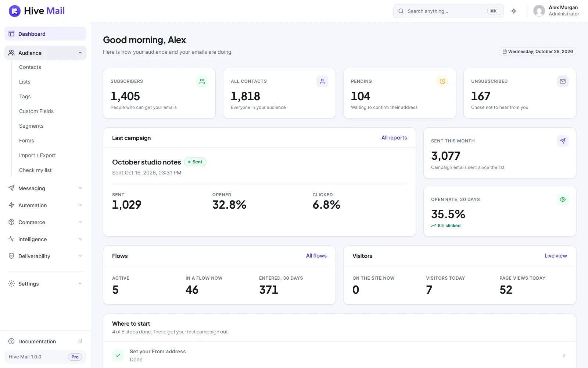Expand the Intelligence section chevron

80,239
